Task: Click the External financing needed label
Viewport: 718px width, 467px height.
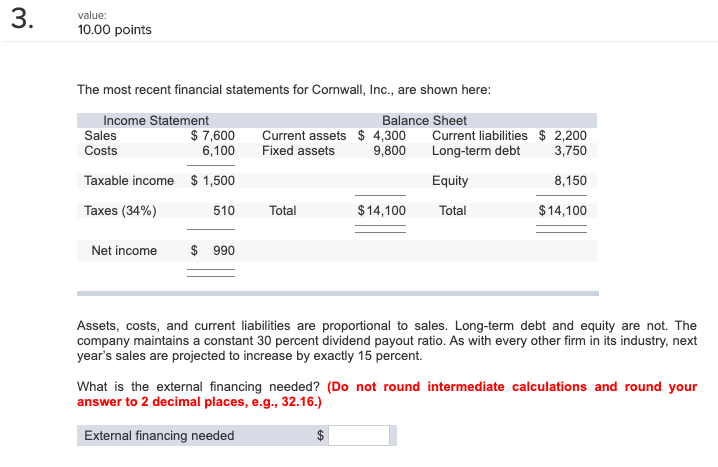Action: (159, 435)
